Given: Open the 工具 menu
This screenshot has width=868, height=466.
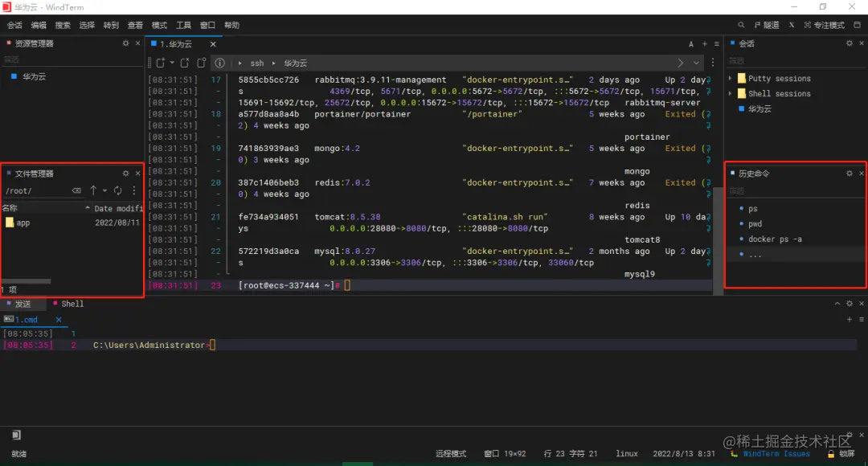Looking at the screenshot, I should [183, 25].
